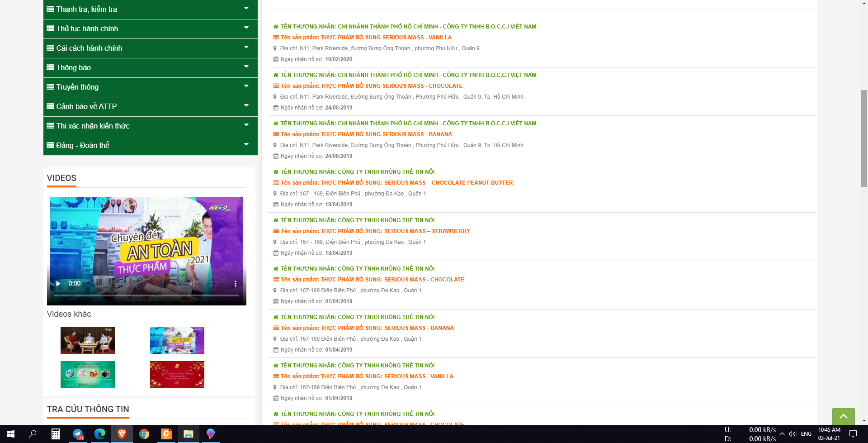The width and height of the screenshot is (868, 443).
Task: Expand the Thủ tục hành chính dropdown arrow
Action: coord(246,28)
